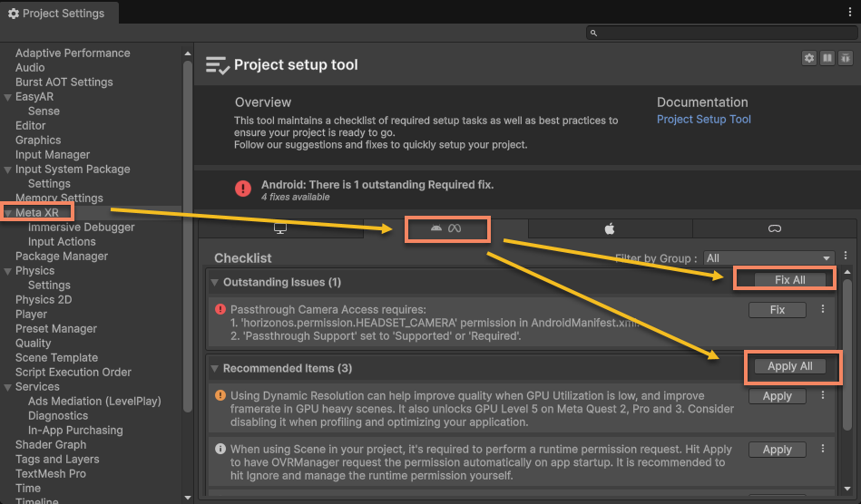Collapse the Services tree node
The height and width of the screenshot is (504, 861).
coord(7,387)
